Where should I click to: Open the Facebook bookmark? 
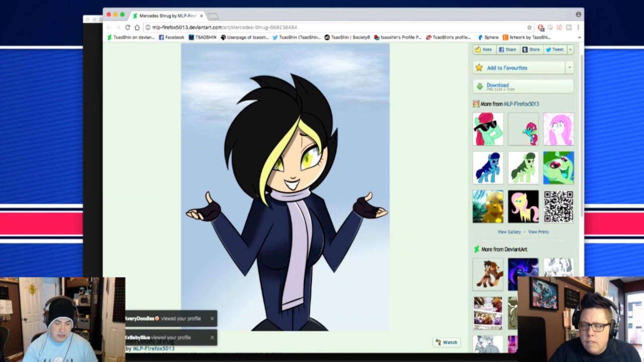pos(172,37)
